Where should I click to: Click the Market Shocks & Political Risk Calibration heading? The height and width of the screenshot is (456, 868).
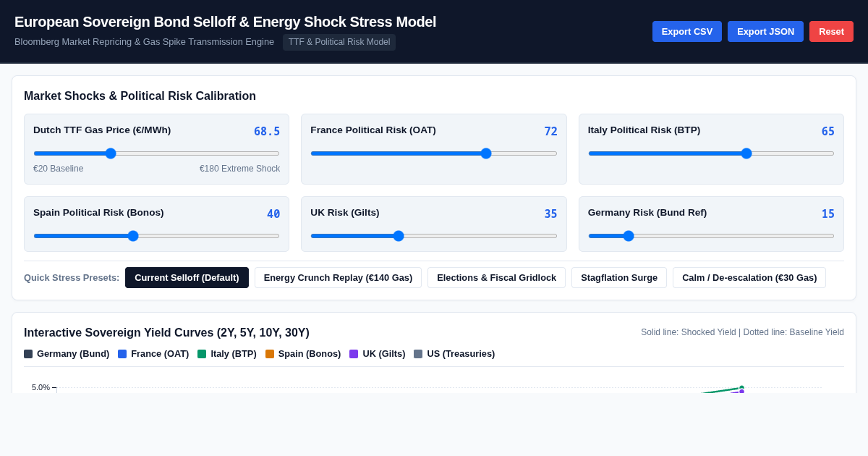tap(140, 96)
